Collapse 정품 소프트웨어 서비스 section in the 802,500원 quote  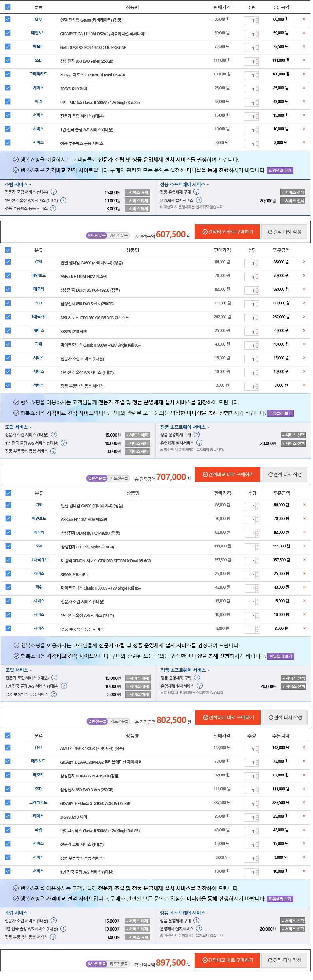click(185, 670)
